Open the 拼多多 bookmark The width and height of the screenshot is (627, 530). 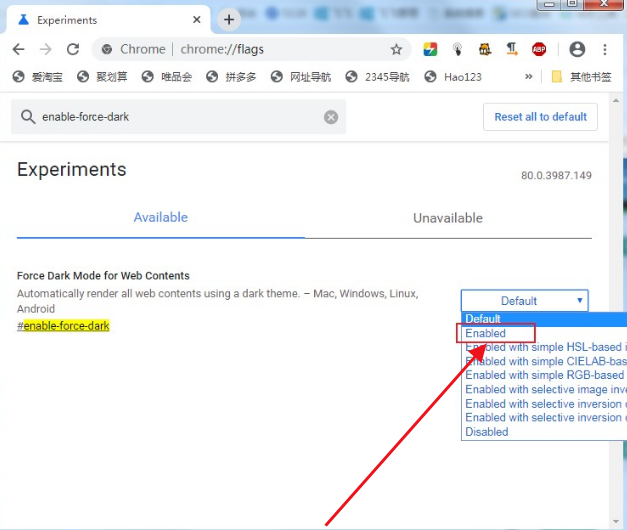231,76
